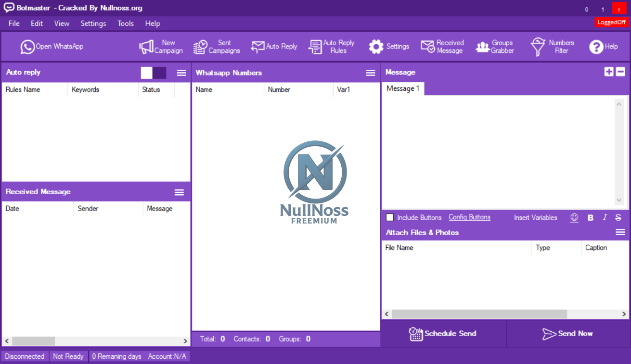Check the Include Buttons checkbox
This screenshot has width=631, height=364.
tap(390, 217)
